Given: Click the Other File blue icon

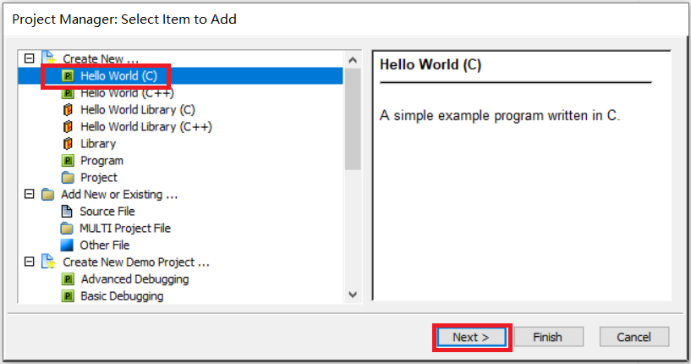Looking at the screenshot, I should tap(67, 245).
